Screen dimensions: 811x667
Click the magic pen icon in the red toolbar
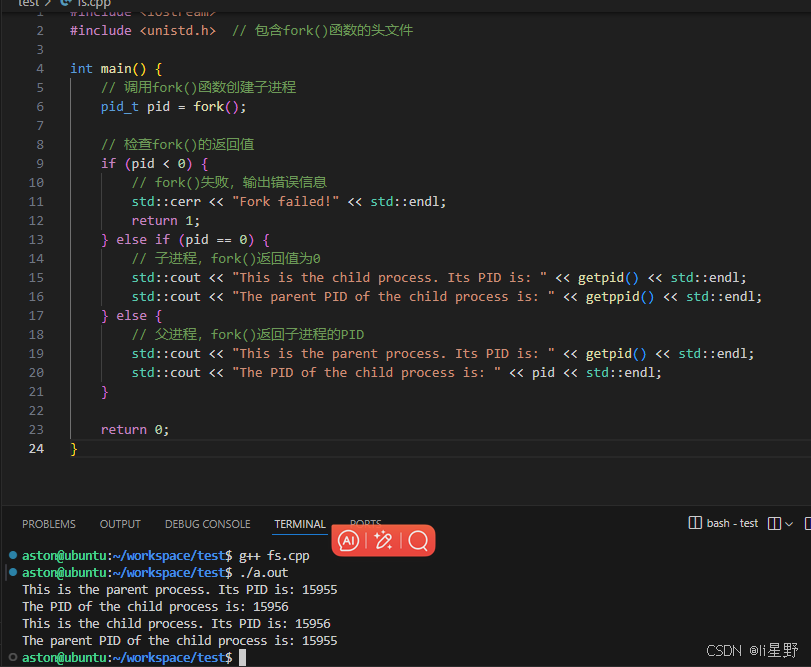(383, 541)
